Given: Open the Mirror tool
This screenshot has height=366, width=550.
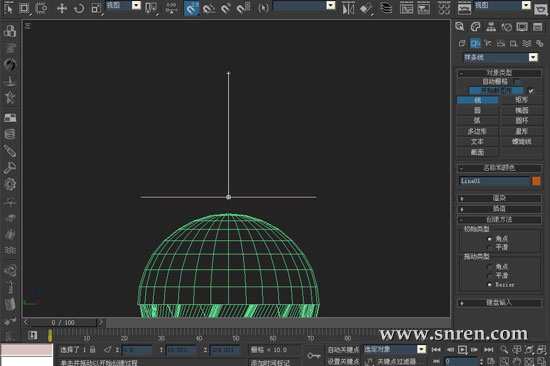Looking at the screenshot, I should (x=348, y=9).
